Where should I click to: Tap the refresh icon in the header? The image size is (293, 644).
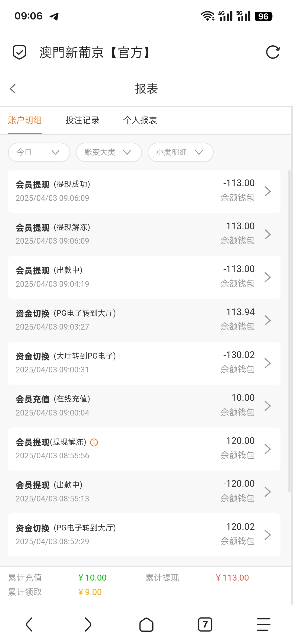[273, 52]
